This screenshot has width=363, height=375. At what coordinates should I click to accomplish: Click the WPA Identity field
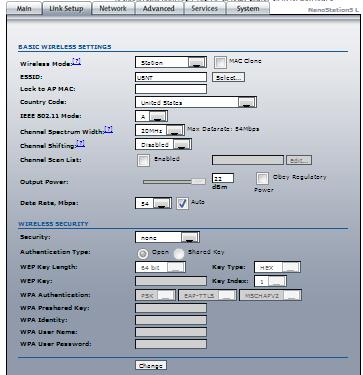coord(171,320)
